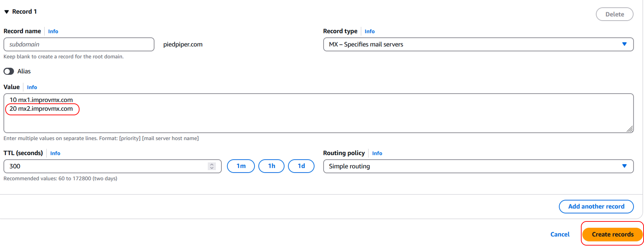Open Info link next to Value
644x248 pixels.
pyautogui.click(x=32, y=87)
